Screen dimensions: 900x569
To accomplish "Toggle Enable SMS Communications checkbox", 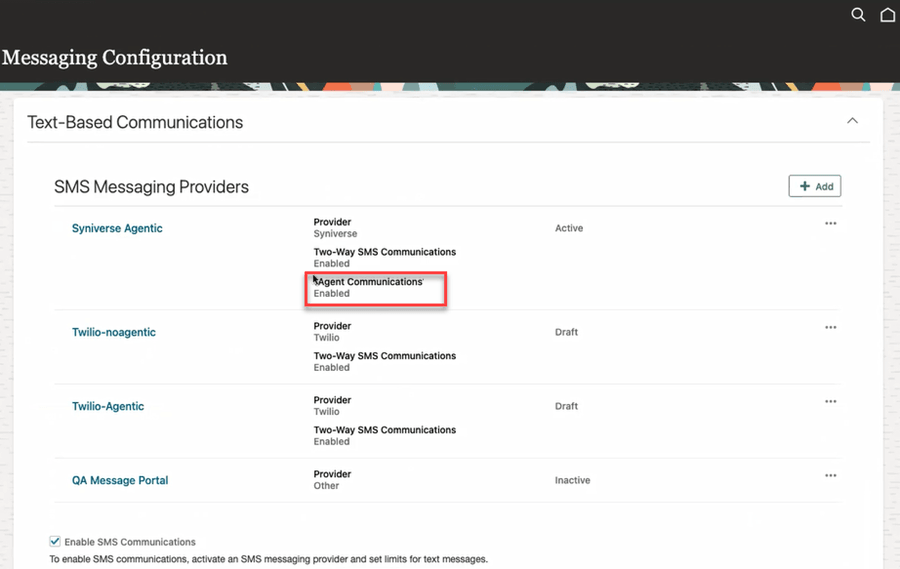I will pyautogui.click(x=55, y=542).
